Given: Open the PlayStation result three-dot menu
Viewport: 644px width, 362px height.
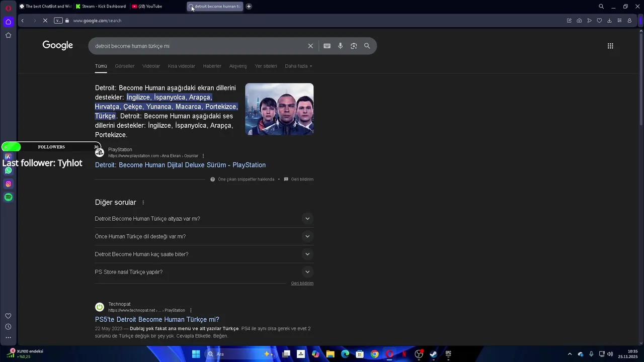Looking at the screenshot, I should click(x=203, y=156).
